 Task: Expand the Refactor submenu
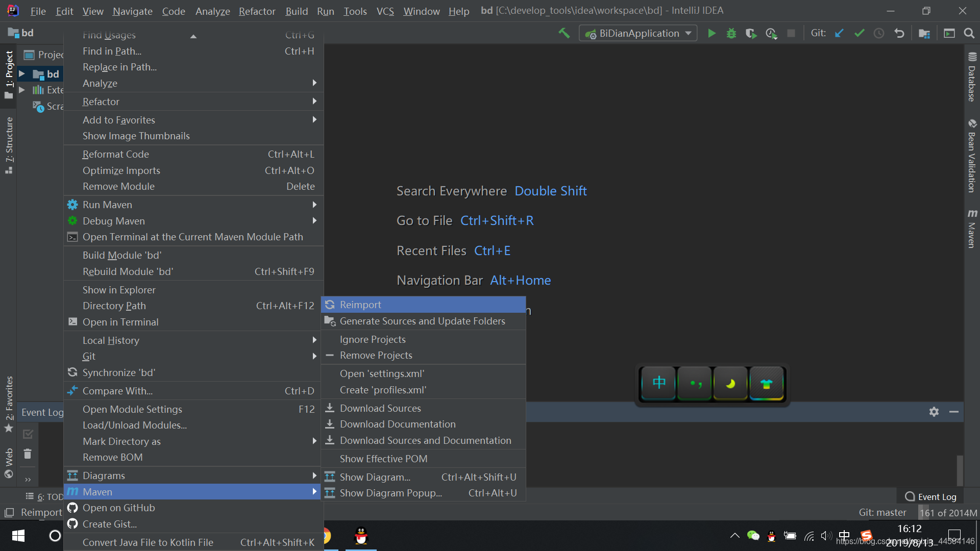coord(193,102)
